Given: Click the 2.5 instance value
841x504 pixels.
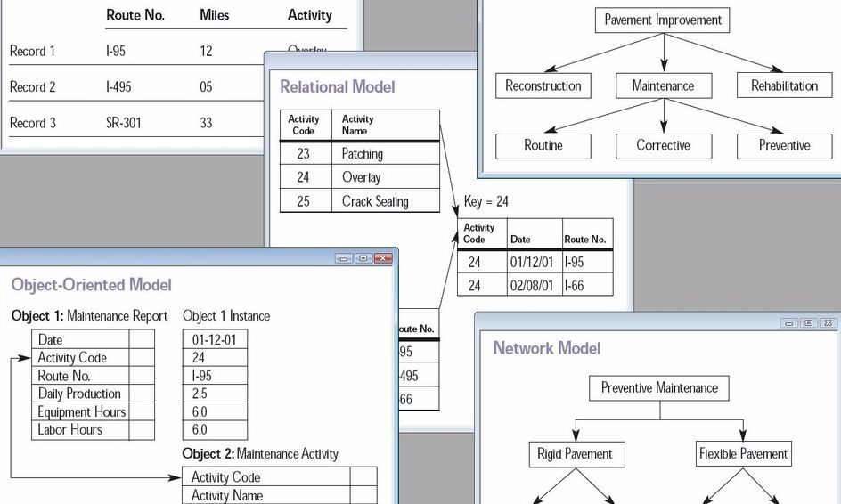Looking at the screenshot, I should pos(215,394).
